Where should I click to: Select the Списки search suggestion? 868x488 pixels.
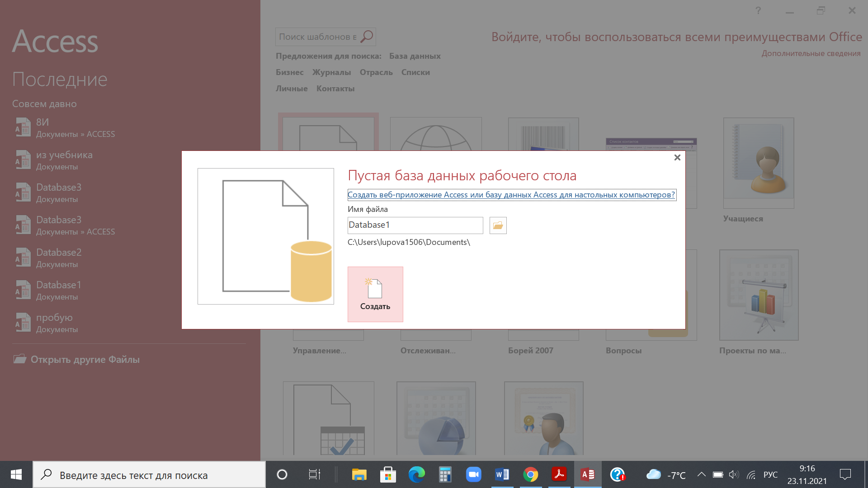pos(415,72)
